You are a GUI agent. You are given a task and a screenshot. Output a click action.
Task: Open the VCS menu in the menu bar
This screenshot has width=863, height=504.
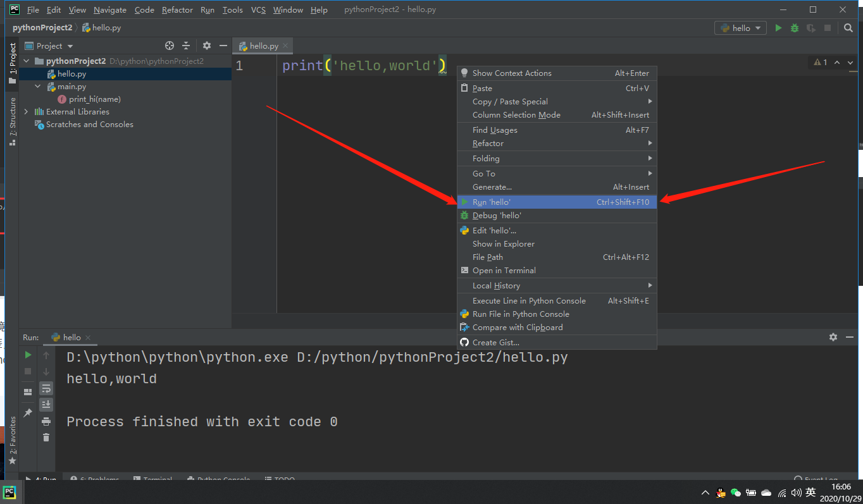click(x=258, y=10)
